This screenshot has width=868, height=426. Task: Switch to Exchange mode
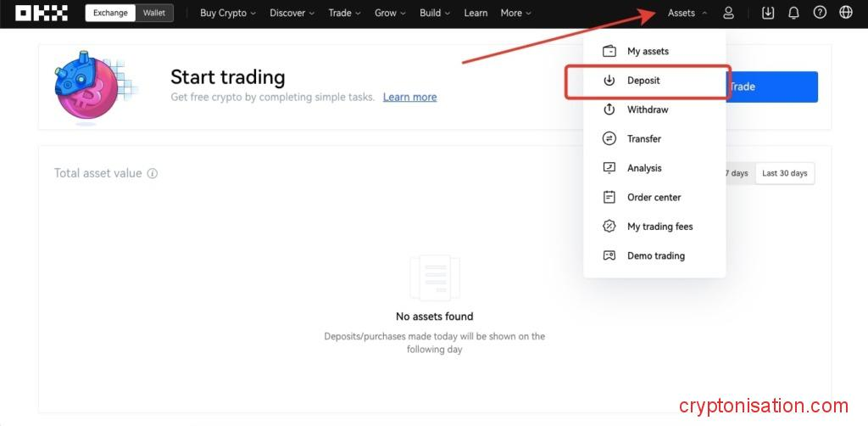pos(110,14)
